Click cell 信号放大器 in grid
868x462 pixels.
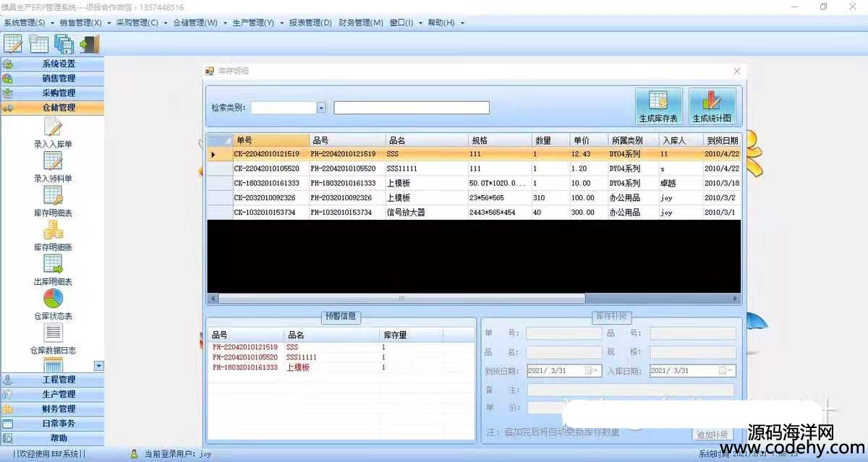point(427,213)
